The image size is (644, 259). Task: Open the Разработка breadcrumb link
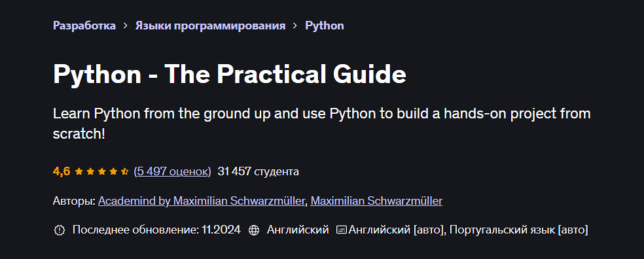[x=84, y=26]
